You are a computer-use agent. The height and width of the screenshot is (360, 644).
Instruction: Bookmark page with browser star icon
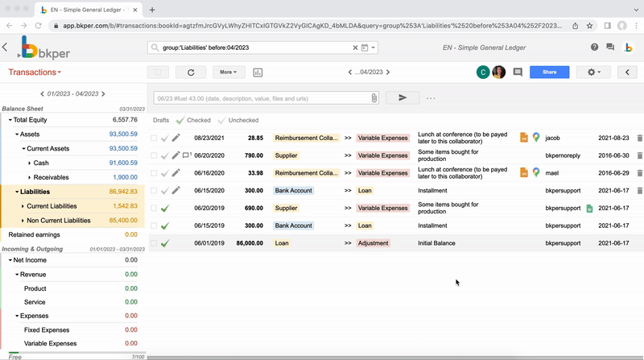589,26
